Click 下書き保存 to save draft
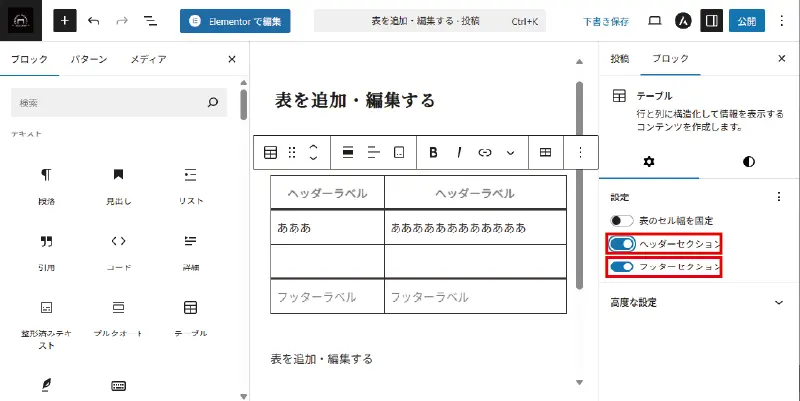 (606, 21)
